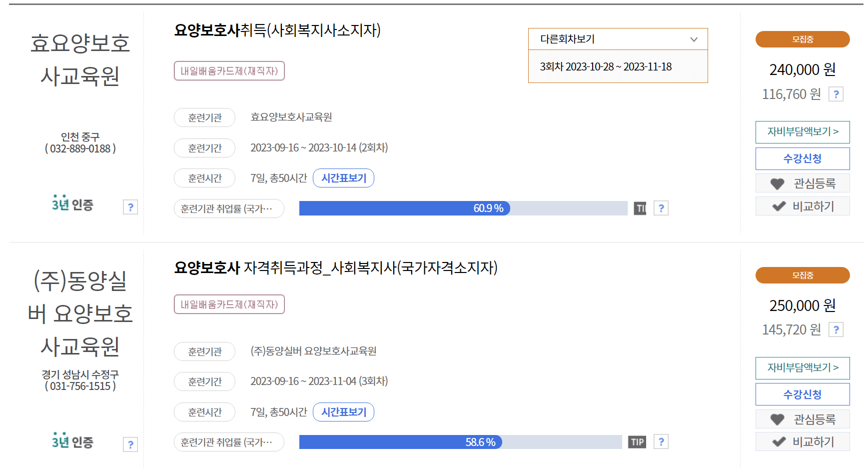Click the heart icon beside 관심등록 for 동양실버 course
The width and height of the screenshot is (868, 471).
point(778,419)
